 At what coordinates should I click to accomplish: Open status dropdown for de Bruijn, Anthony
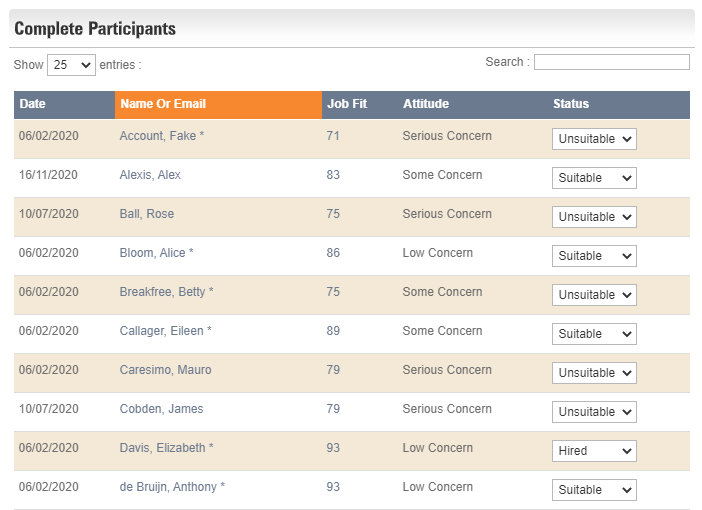coord(594,490)
